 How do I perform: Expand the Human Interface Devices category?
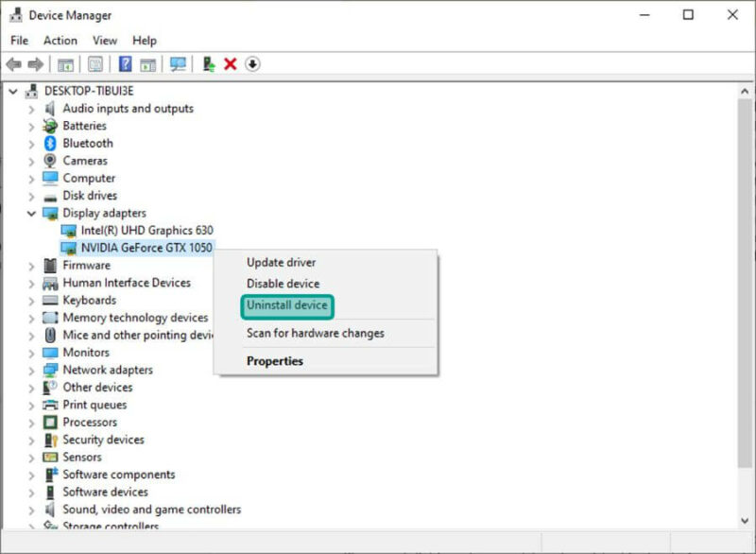[31, 284]
